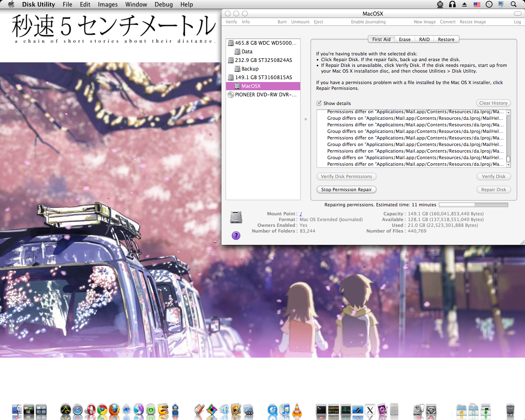Click Eject in the toolbar

click(318, 22)
